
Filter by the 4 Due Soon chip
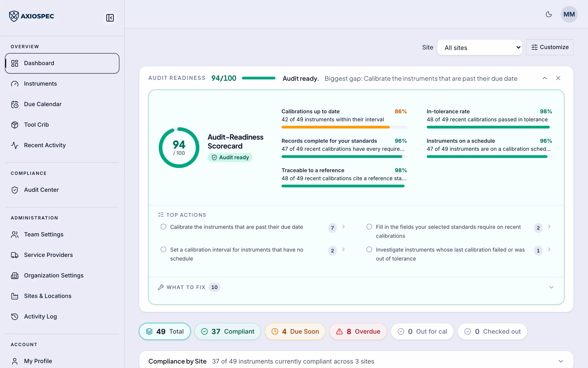click(295, 331)
